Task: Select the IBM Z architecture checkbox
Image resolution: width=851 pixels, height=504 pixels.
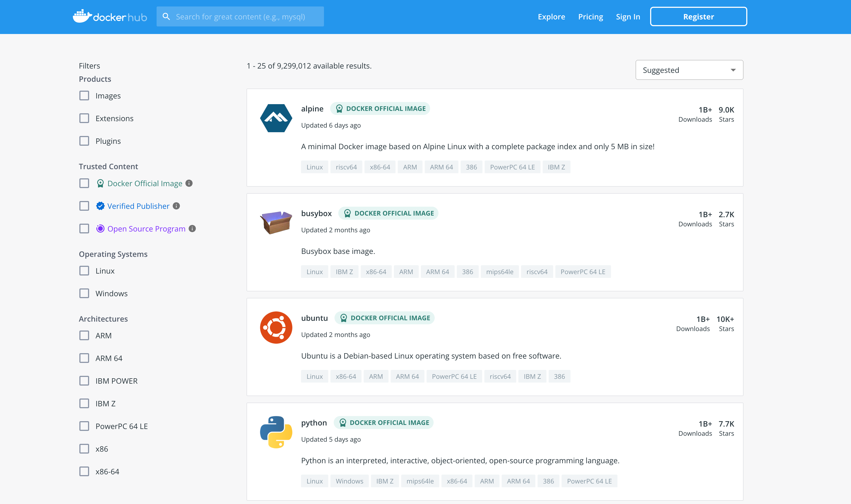Action: coord(84,403)
